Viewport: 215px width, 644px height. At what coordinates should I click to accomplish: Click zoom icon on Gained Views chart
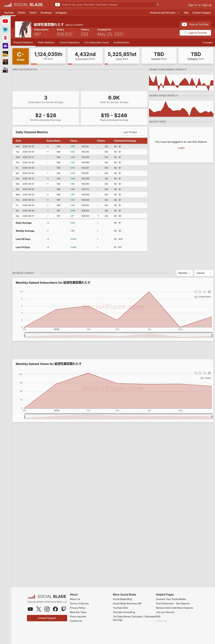196,373
